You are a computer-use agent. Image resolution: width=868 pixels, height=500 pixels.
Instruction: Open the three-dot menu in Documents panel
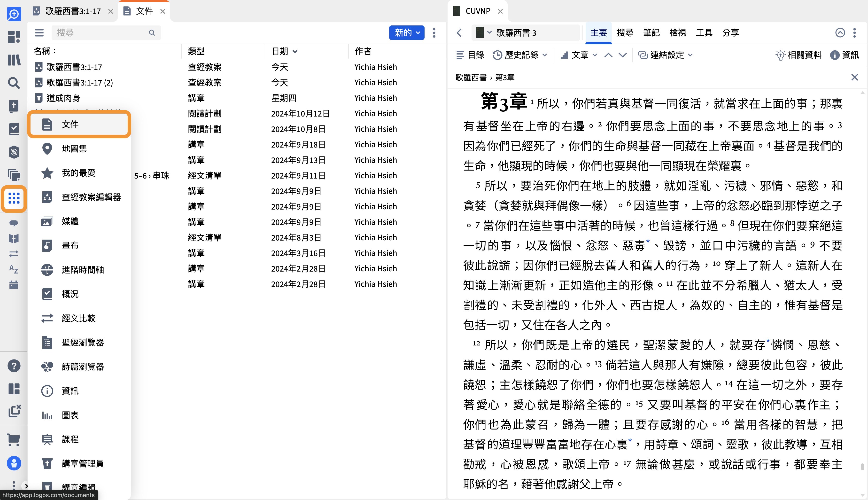434,33
